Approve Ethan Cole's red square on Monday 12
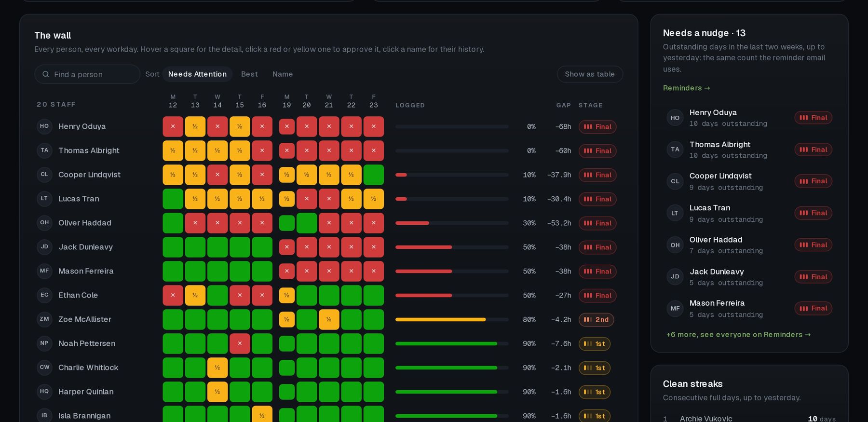This screenshot has height=422, width=868. [x=173, y=295]
